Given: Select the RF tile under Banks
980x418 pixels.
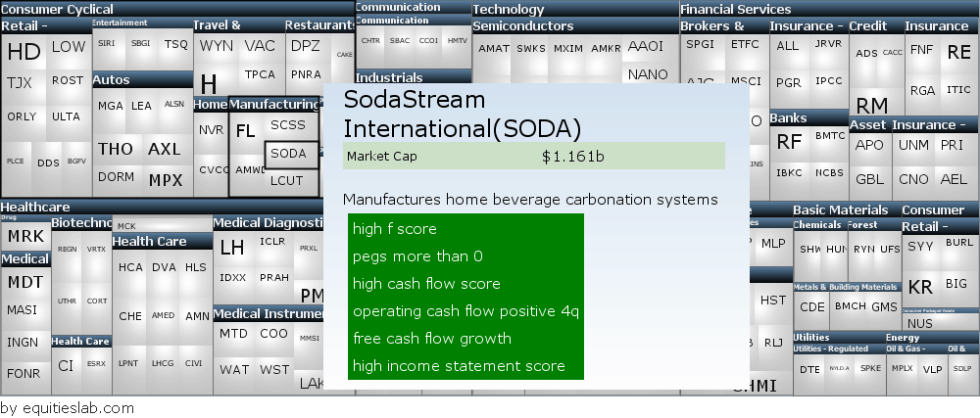Looking at the screenshot, I should point(789,142).
